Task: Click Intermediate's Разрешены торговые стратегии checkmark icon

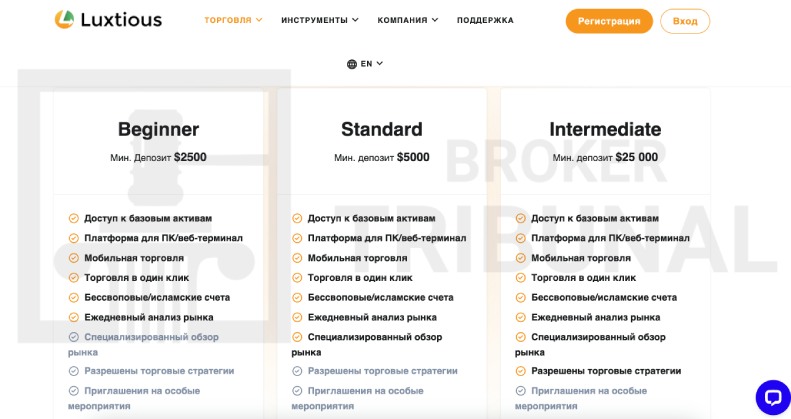Action: tap(521, 371)
